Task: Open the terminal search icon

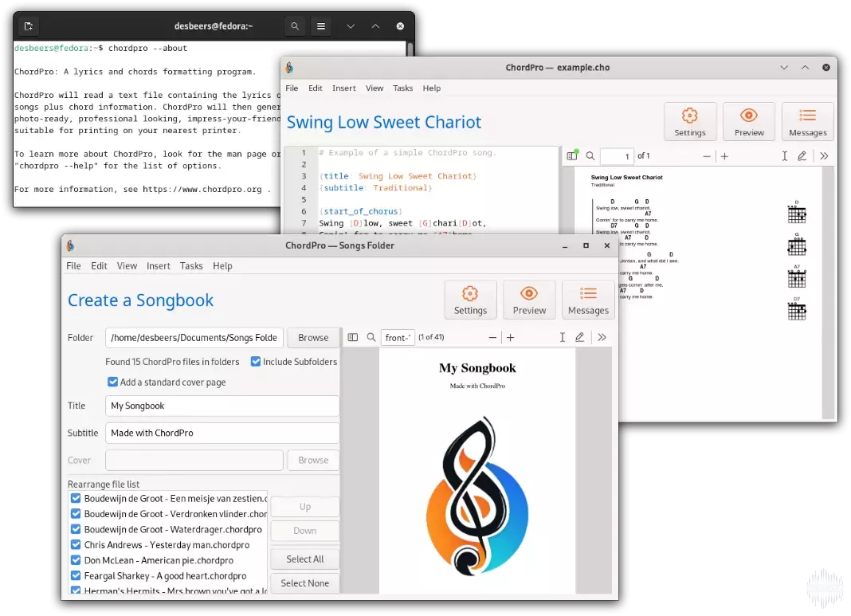Action: (x=295, y=26)
